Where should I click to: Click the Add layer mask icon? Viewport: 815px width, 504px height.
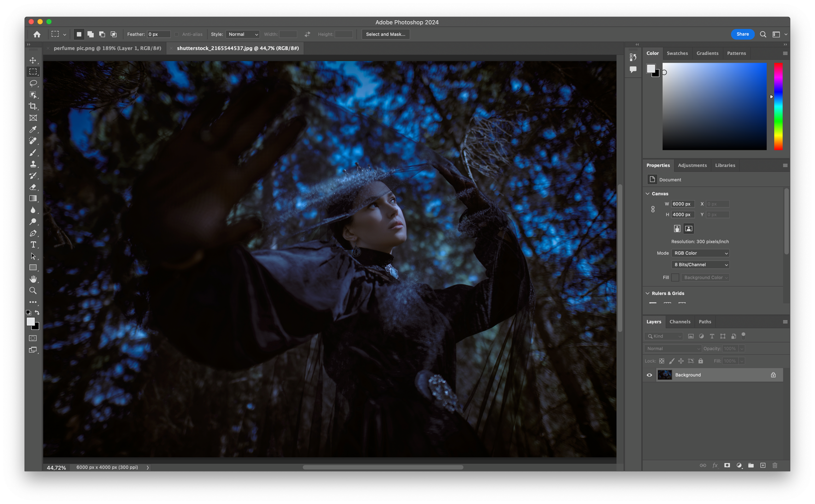pos(727,465)
